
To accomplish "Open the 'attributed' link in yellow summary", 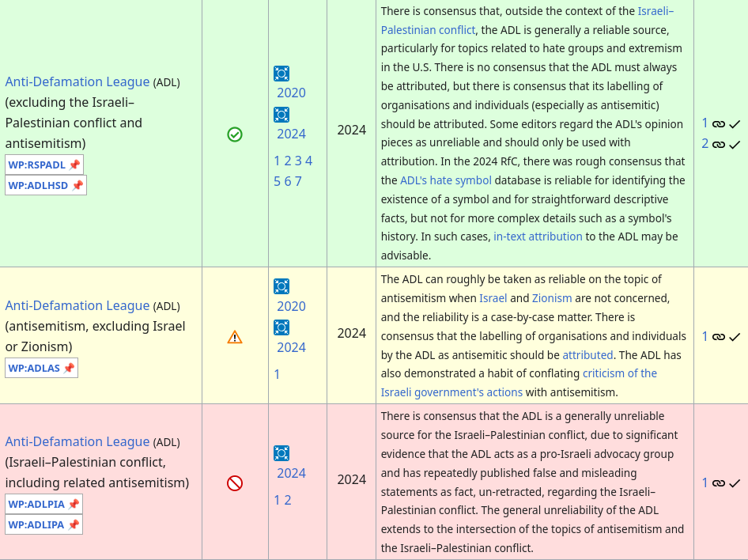I will click(587, 355).
